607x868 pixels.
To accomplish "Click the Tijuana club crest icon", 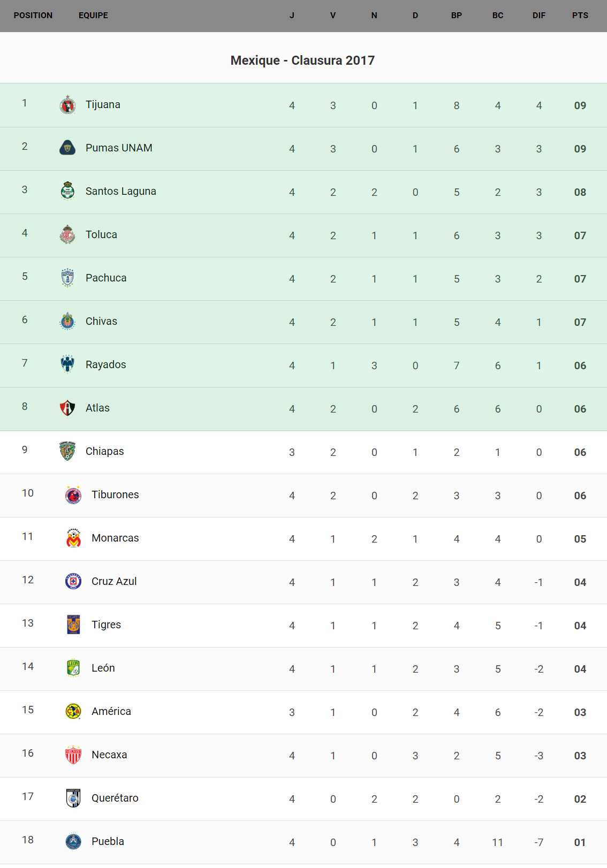I will (x=67, y=105).
